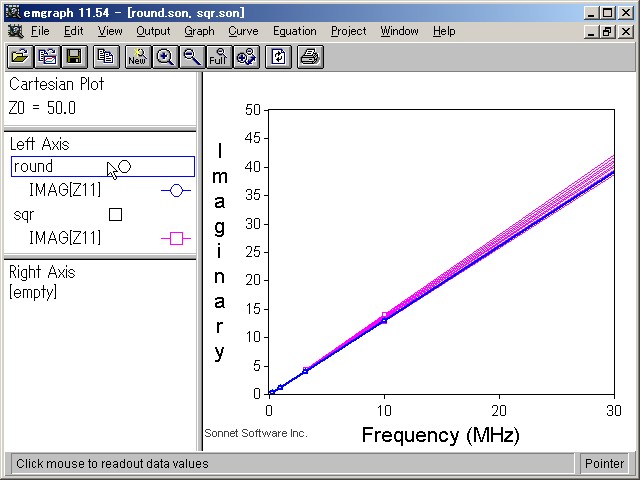Click the Left Axis heading
The image size is (640, 480).
click(x=40, y=144)
